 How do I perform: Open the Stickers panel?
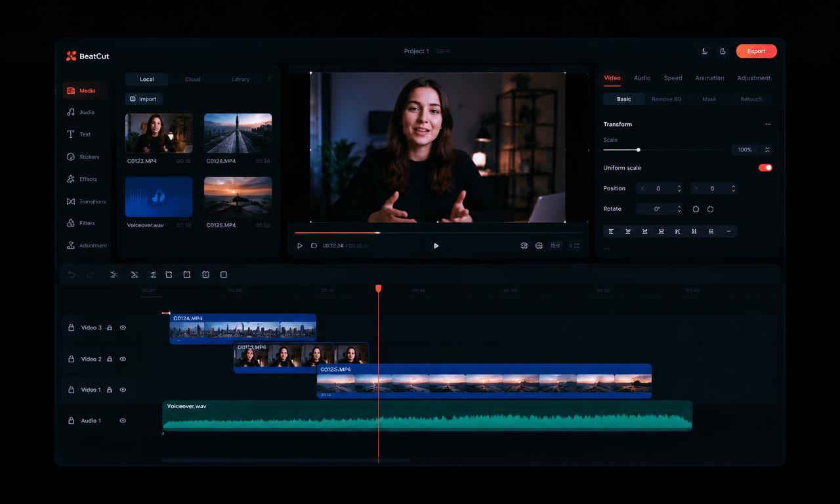click(83, 157)
